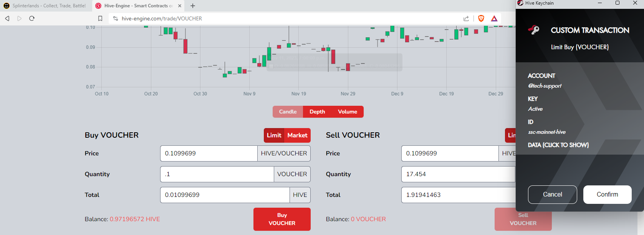Click the 'Limit Buy (VOUCHER)' subtitle
This screenshot has height=235, width=644.
click(580, 47)
